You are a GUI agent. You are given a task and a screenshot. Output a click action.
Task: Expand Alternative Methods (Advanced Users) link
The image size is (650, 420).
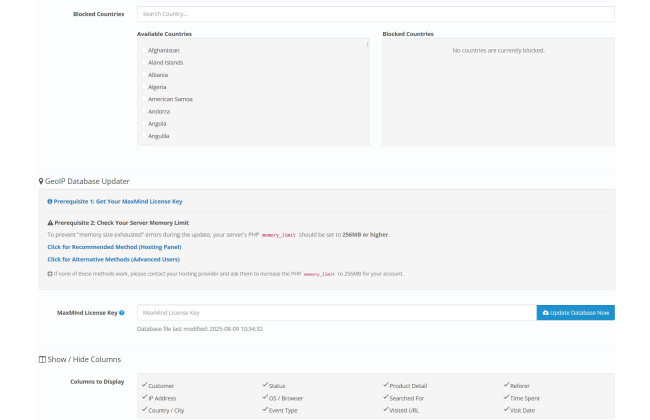click(114, 260)
